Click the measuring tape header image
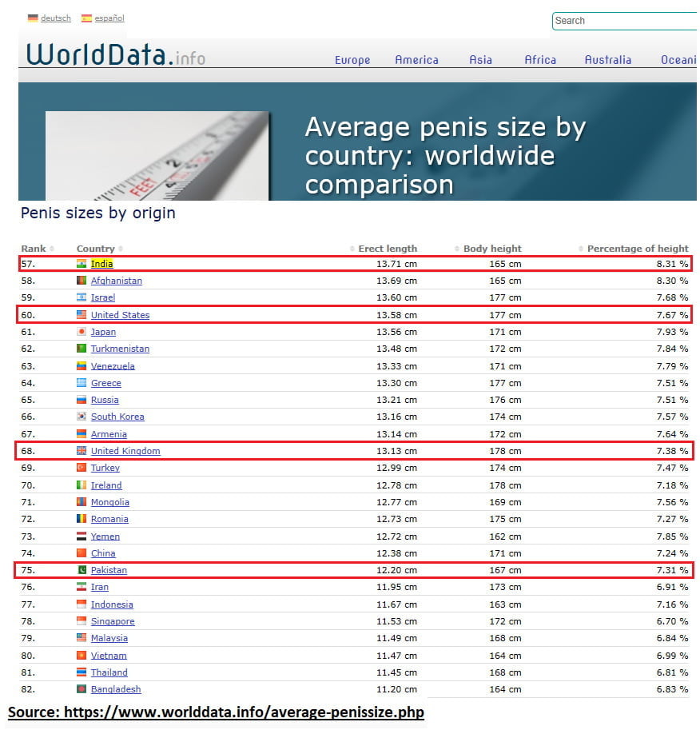This screenshot has width=700, height=730. coord(157,156)
